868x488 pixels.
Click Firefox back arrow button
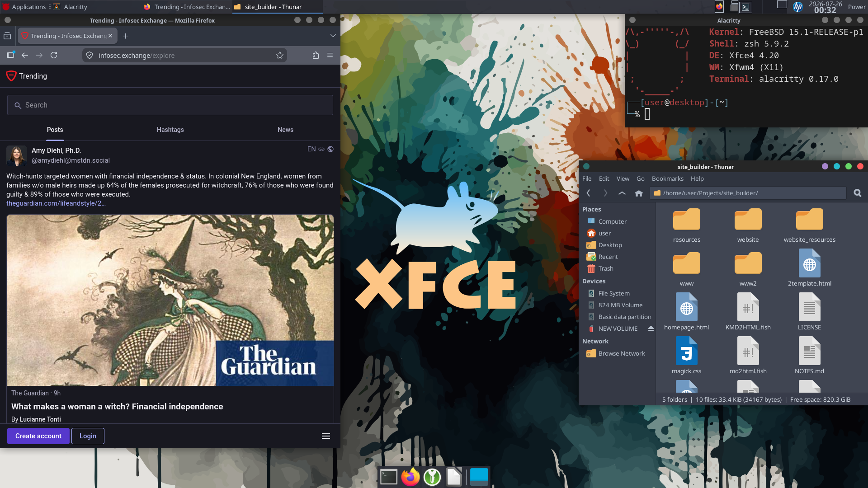click(25, 55)
